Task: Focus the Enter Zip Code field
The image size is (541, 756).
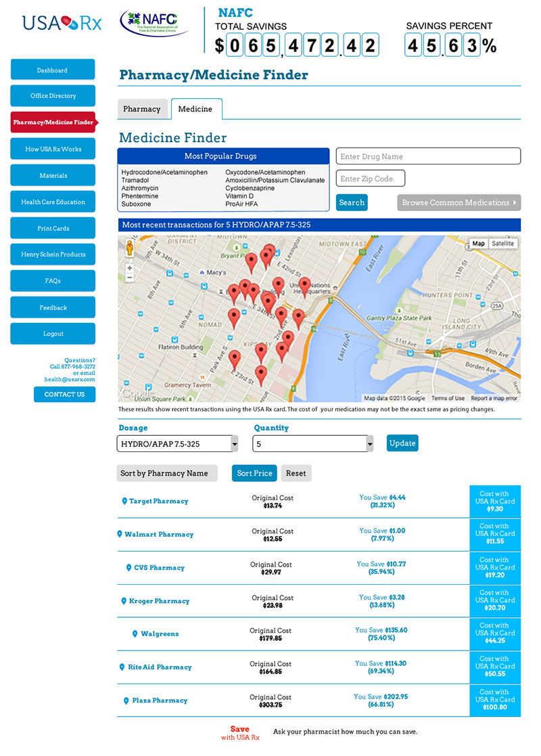Action: coord(371,179)
